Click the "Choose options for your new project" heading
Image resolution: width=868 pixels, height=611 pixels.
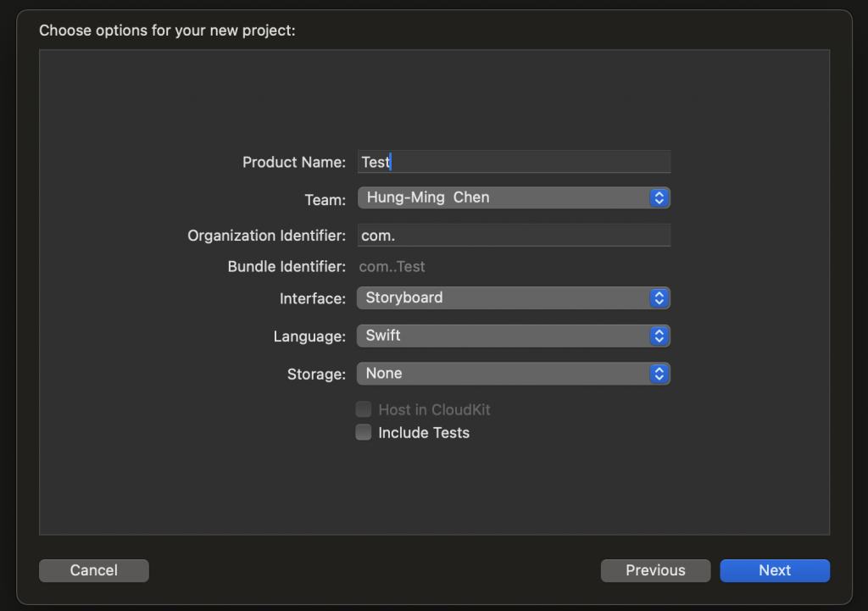coord(167,31)
